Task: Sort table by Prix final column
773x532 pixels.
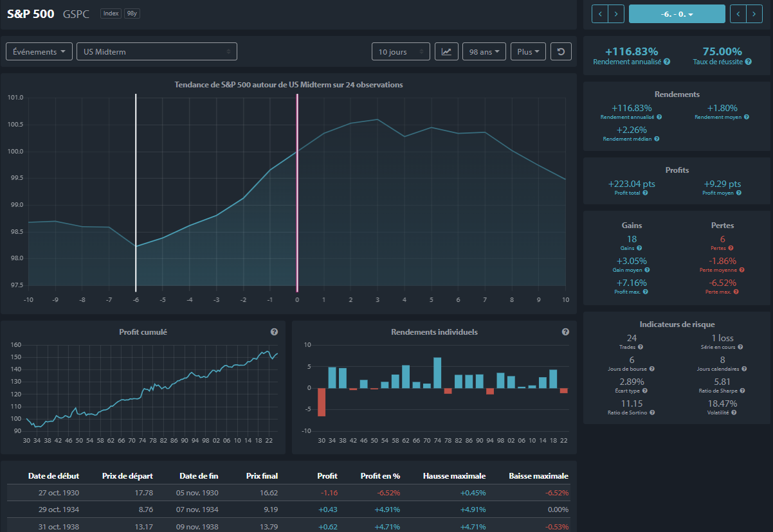Action: [x=262, y=476]
